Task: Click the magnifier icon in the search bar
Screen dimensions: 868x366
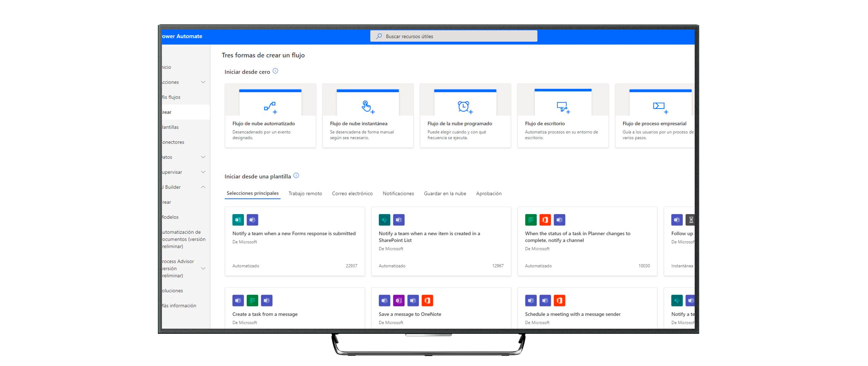Action: [x=379, y=36]
